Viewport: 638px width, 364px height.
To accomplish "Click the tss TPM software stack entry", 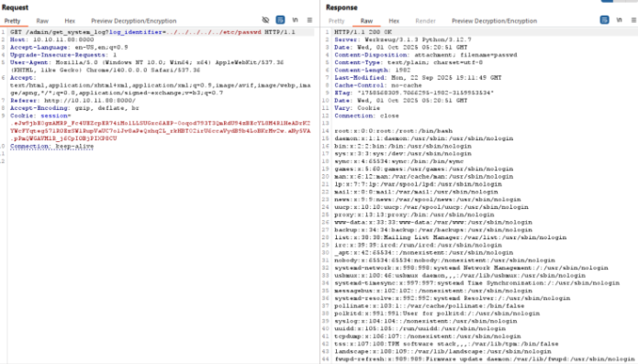I will 446,343.
